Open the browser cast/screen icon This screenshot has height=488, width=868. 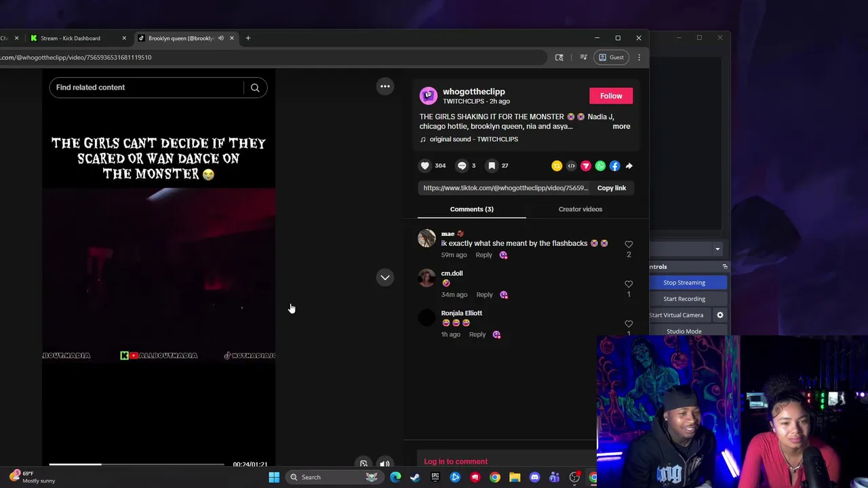pos(559,57)
